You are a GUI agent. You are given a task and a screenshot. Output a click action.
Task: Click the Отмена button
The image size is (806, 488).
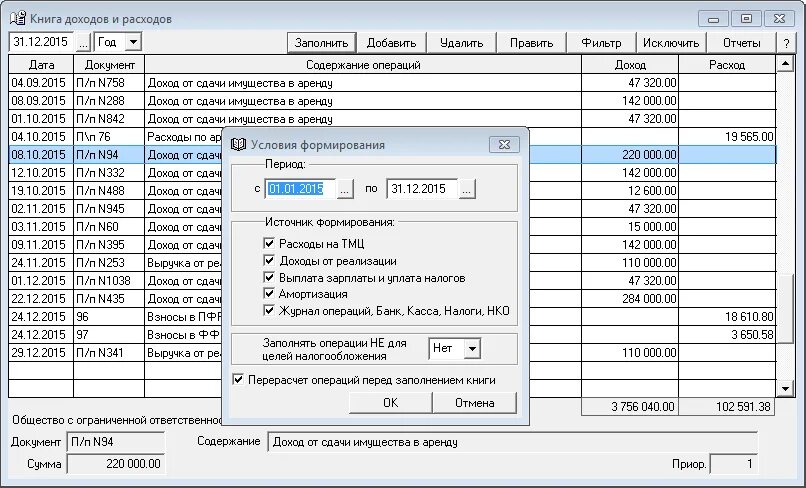click(x=474, y=403)
